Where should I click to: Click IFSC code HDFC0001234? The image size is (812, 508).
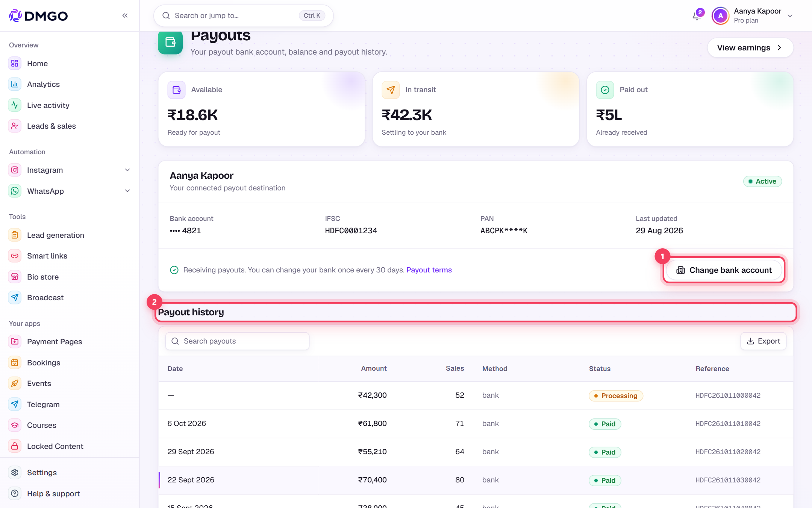(351, 231)
